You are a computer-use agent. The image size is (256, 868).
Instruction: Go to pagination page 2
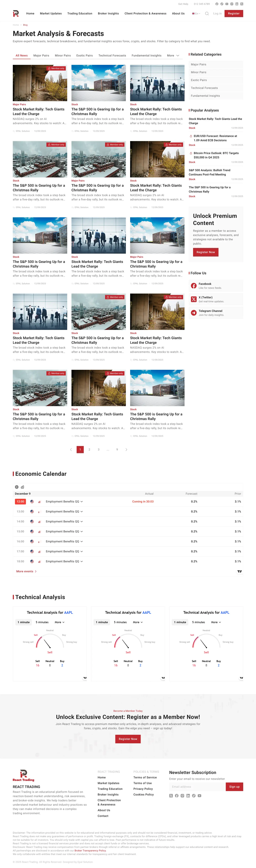tap(89, 450)
